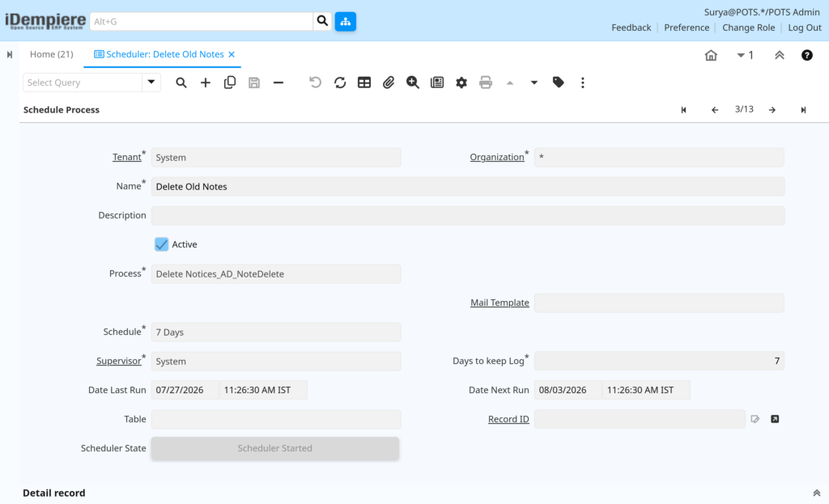Toggle the Active checkbox
Image resolution: width=829 pixels, height=504 pixels.
tap(161, 244)
